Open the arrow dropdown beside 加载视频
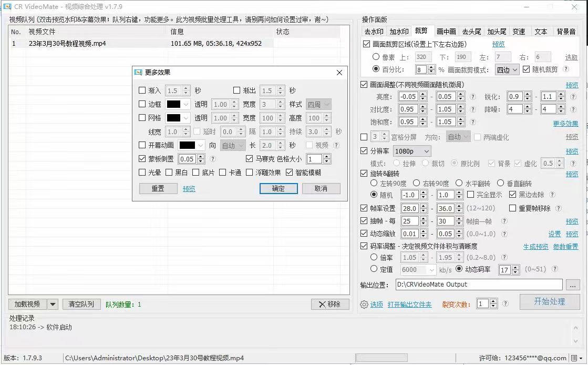The height and width of the screenshot is (365, 588). click(x=53, y=304)
